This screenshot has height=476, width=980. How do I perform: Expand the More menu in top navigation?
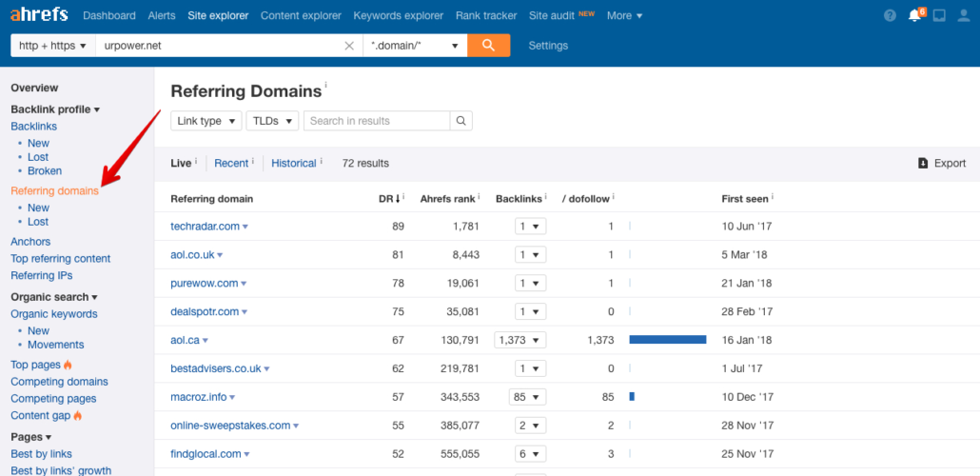[x=624, y=15]
